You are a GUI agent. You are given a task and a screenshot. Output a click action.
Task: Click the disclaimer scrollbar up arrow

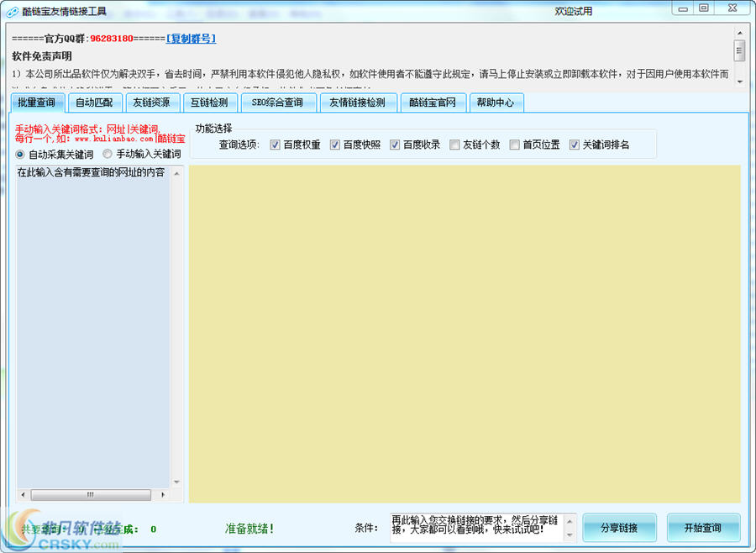click(739, 33)
